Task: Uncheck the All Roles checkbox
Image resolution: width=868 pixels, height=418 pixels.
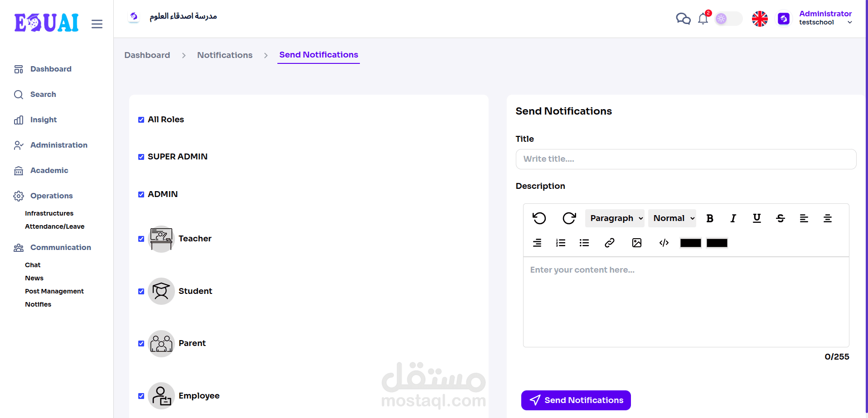Action: (x=141, y=120)
